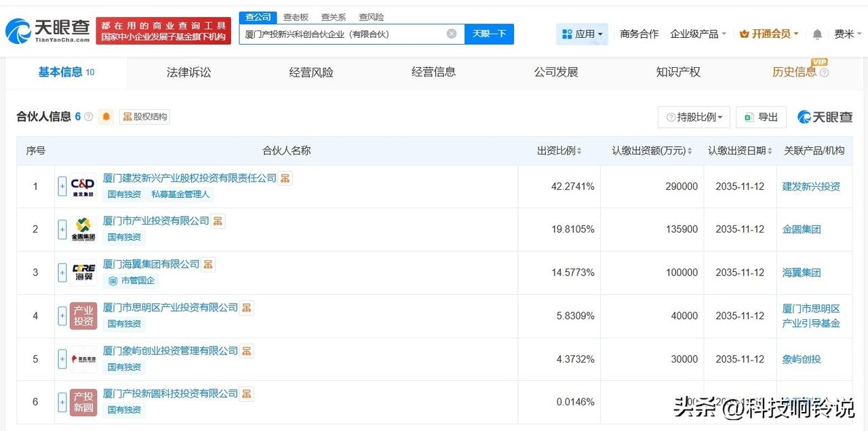Screen dimensions: 868x431
Task: Open equity structure icon beside 厦门建发新兴产业股权投资有限责任公司
Action: (x=285, y=178)
